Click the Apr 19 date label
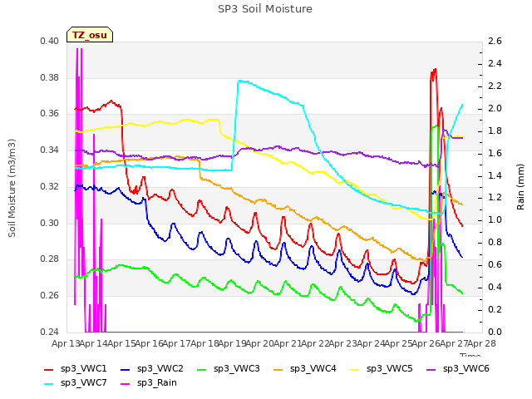The height and width of the screenshot is (399, 532). tap(233, 344)
